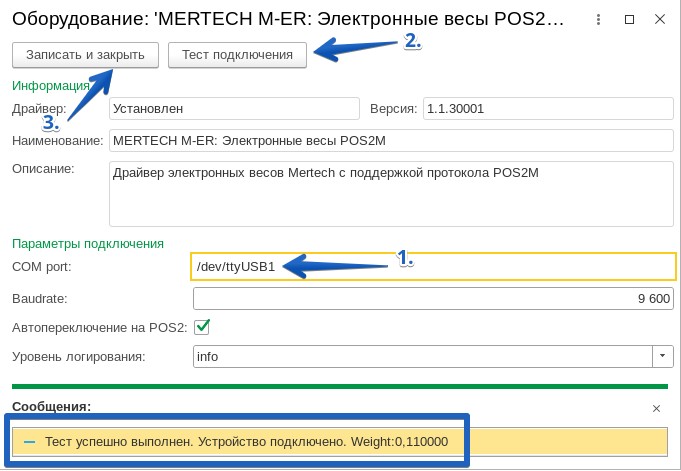This screenshot has width=681, height=471.
Task: Click the Сообщения panel heading
Action: (x=51, y=406)
